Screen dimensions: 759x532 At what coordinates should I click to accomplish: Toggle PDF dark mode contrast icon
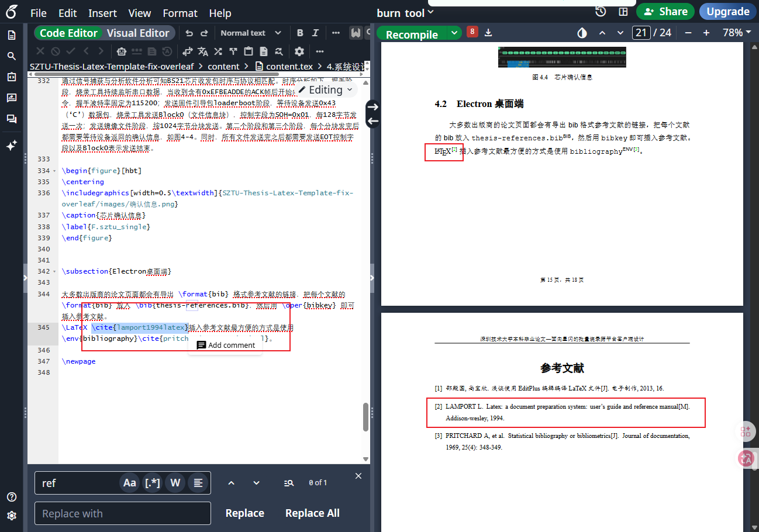click(x=582, y=33)
